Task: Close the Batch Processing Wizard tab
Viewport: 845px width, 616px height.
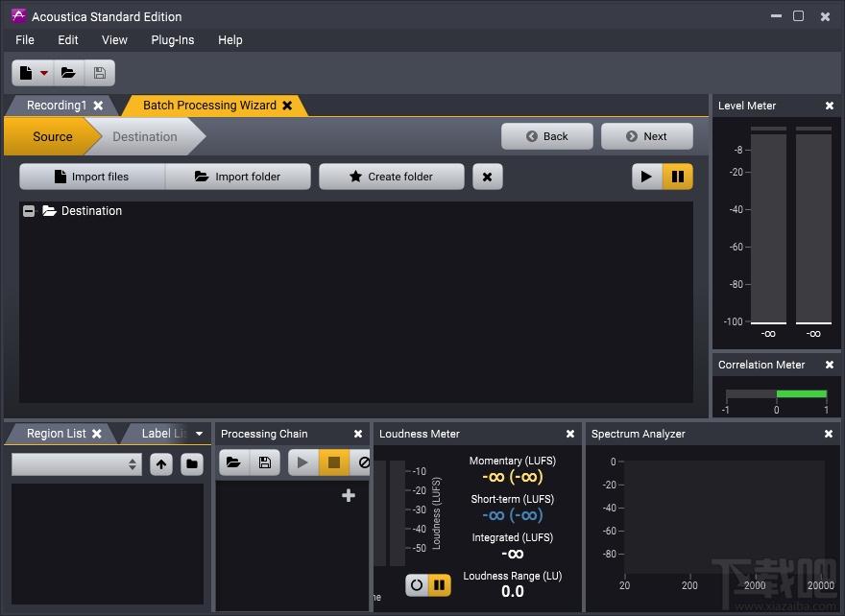Action: (x=287, y=106)
